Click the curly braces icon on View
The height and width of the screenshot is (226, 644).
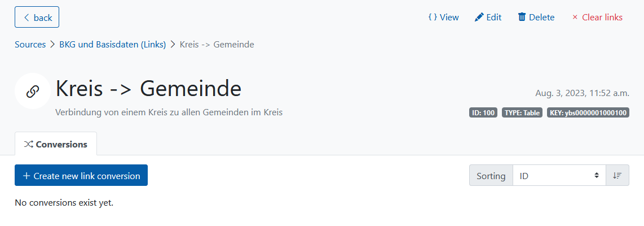click(433, 18)
